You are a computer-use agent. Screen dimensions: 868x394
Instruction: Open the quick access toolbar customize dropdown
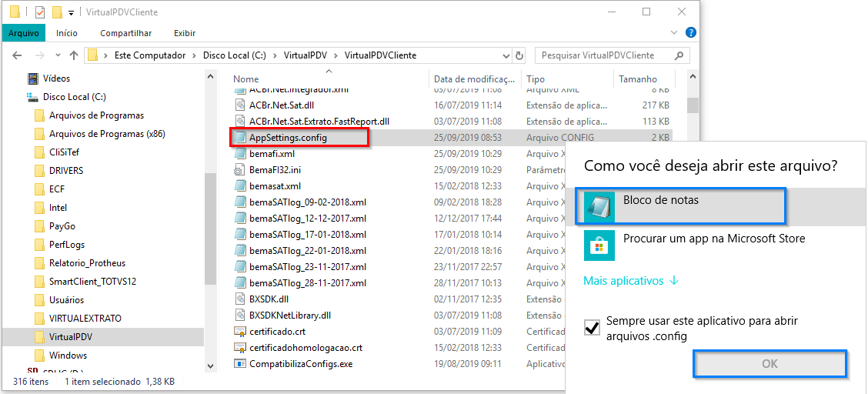coord(71,12)
